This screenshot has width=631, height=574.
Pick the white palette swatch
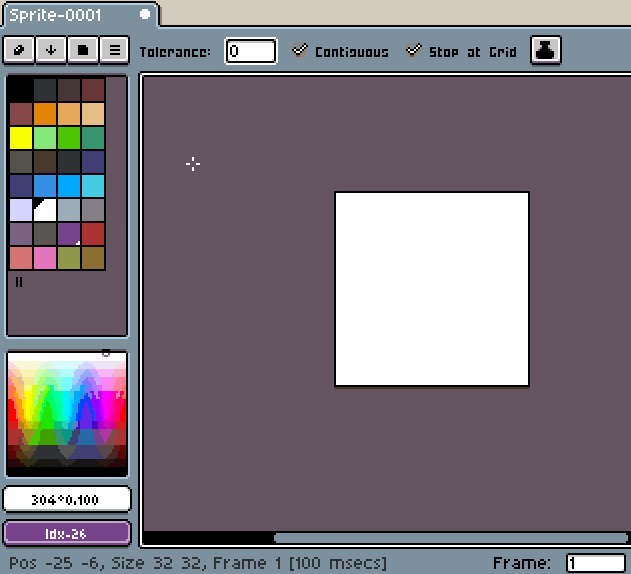45,210
